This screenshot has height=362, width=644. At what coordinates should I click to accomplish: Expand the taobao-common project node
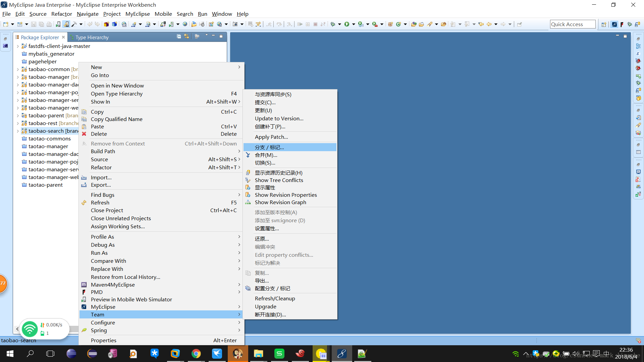click(18, 69)
